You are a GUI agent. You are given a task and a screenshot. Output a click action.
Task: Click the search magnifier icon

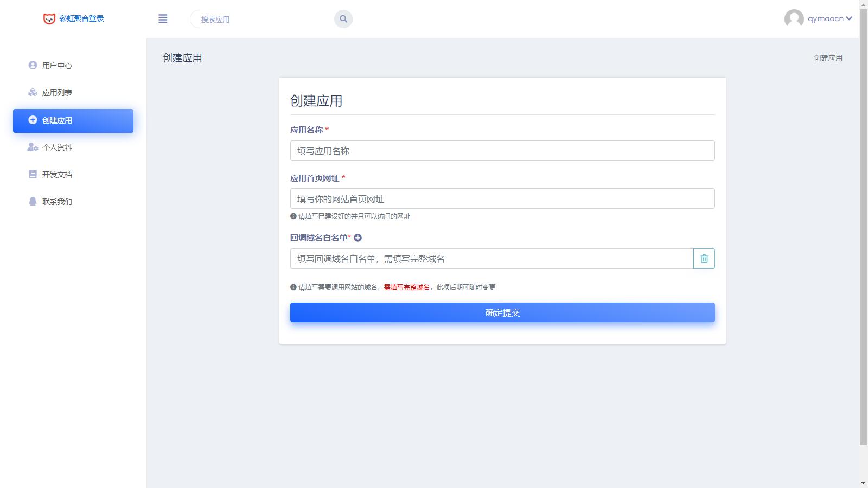tap(343, 19)
